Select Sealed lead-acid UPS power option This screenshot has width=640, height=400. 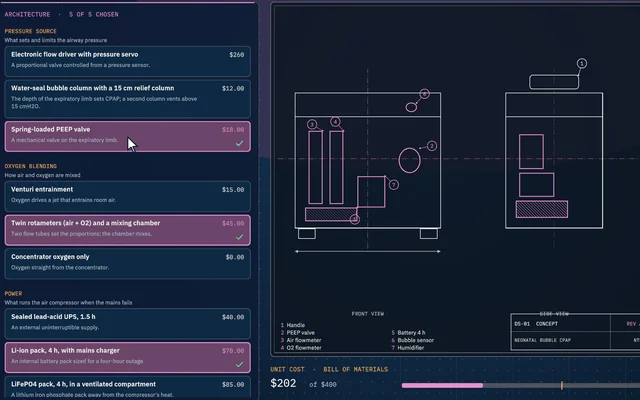[127, 324]
